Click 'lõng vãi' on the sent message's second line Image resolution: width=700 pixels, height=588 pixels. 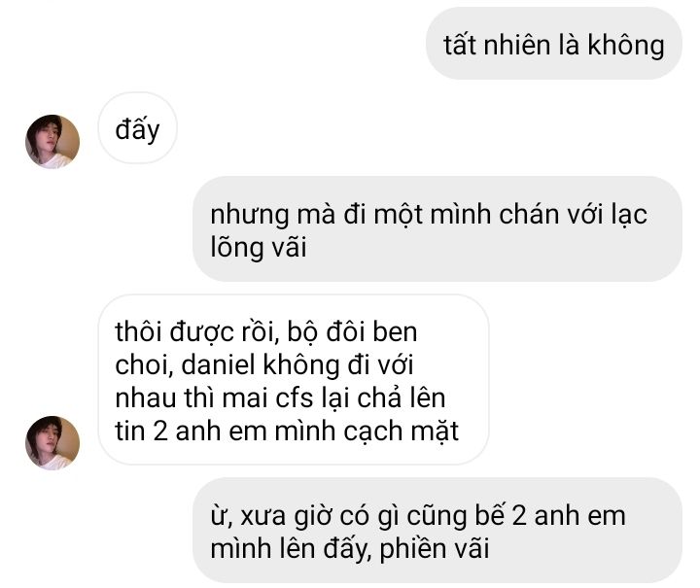[259, 248]
